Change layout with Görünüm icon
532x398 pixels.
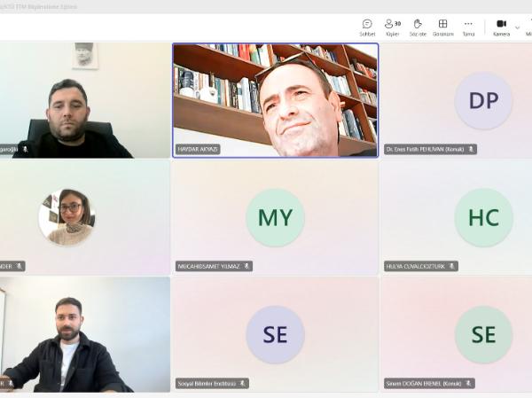point(442,27)
